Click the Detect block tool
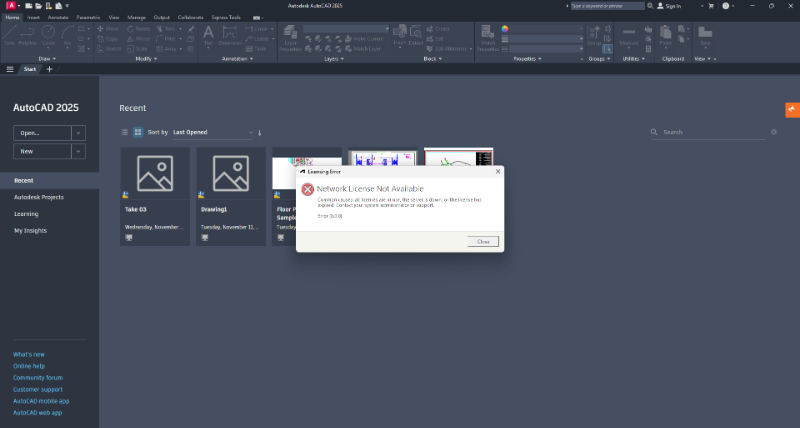The image size is (800, 428). (416, 36)
